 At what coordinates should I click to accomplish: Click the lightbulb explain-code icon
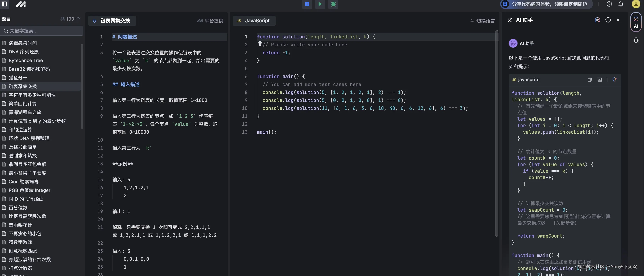tap(615, 80)
